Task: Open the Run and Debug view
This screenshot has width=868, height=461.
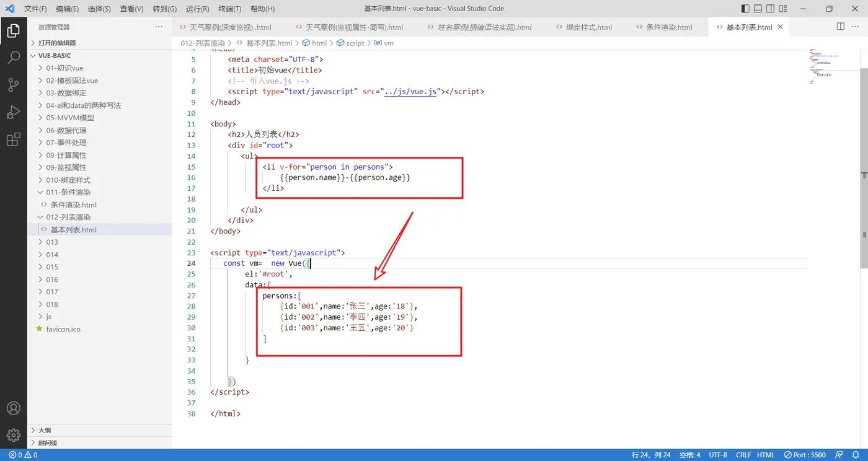Action: [x=13, y=113]
